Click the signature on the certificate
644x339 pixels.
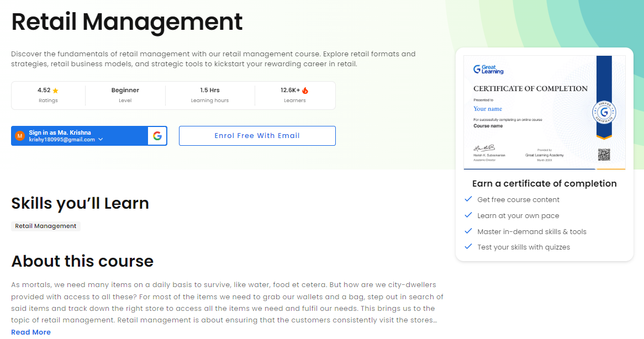click(484, 148)
